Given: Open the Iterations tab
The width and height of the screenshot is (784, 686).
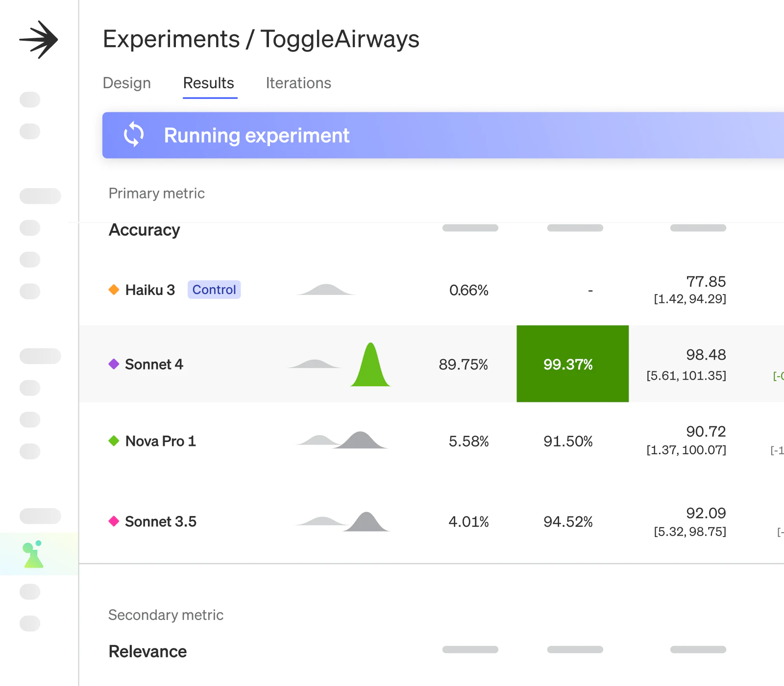Looking at the screenshot, I should pyautogui.click(x=298, y=83).
